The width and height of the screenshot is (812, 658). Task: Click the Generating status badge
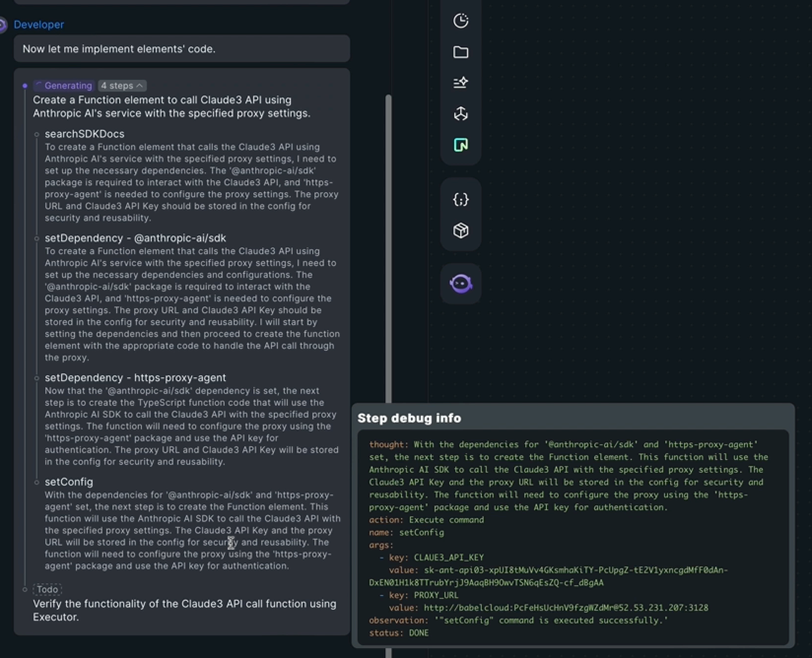[x=64, y=86]
